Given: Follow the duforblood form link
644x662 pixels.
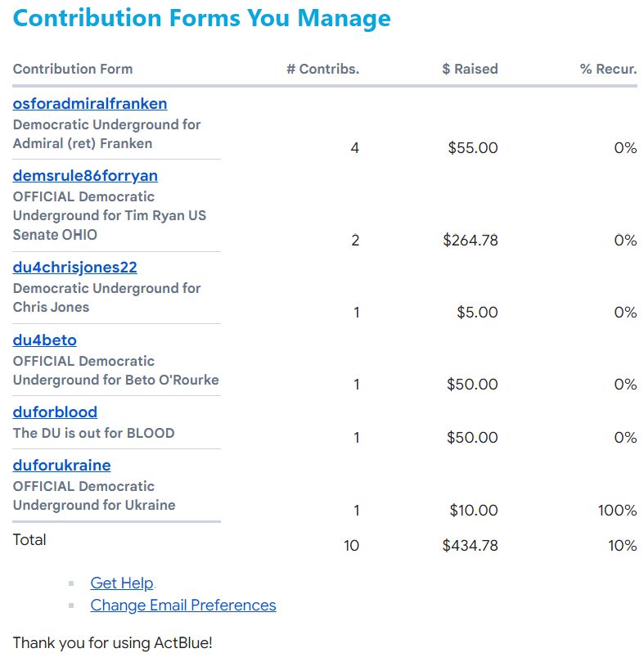Looking at the screenshot, I should 55,412.
